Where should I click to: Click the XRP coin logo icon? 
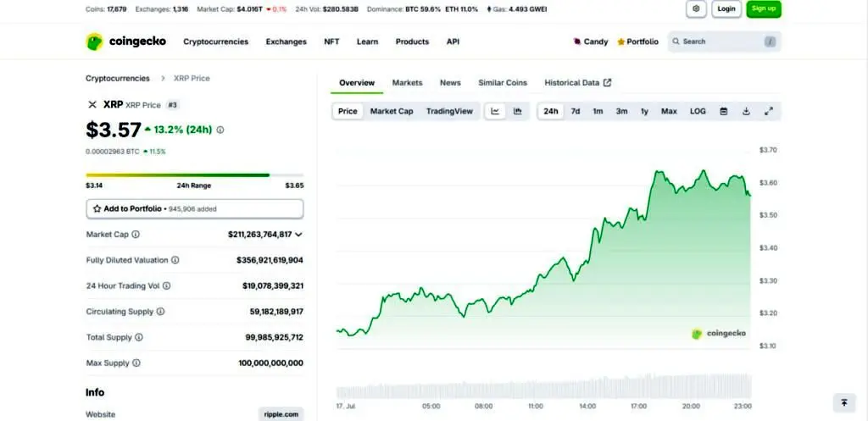coord(92,104)
